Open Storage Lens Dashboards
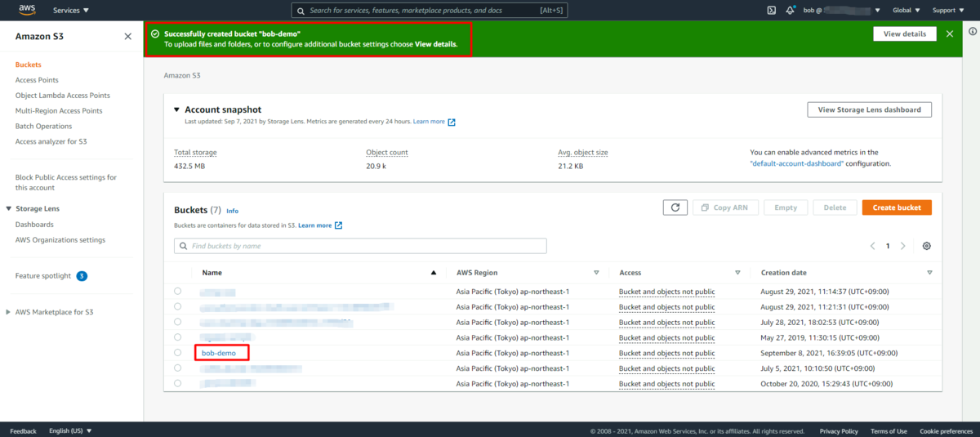The image size is (980, 437). coord(34,225)
